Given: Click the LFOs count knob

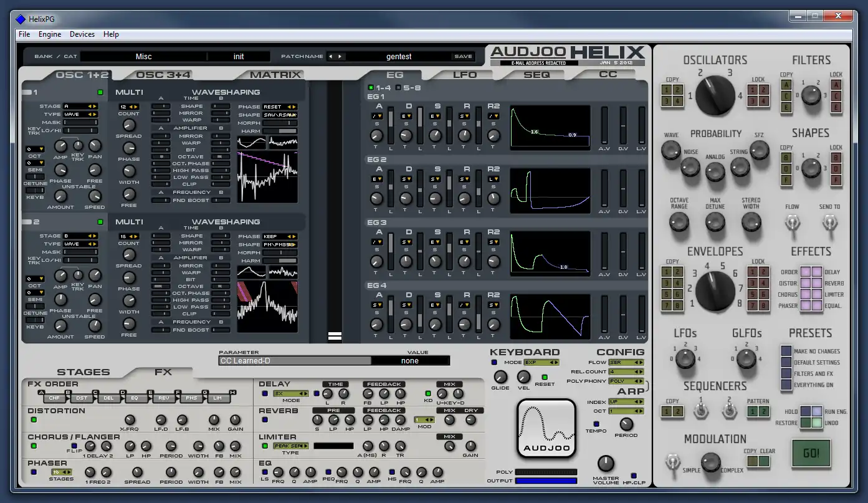Looking at the screenshot, I should (x=685, y=358).
